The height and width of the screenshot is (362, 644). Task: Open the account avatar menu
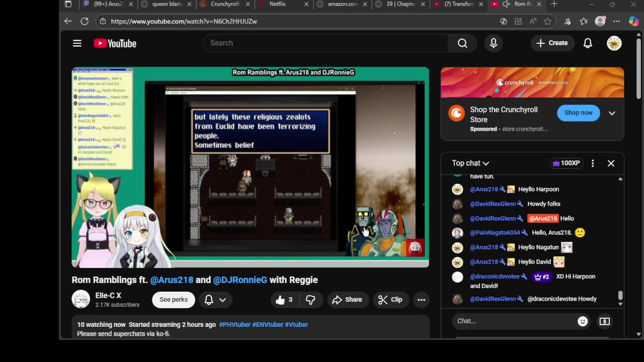614,43
